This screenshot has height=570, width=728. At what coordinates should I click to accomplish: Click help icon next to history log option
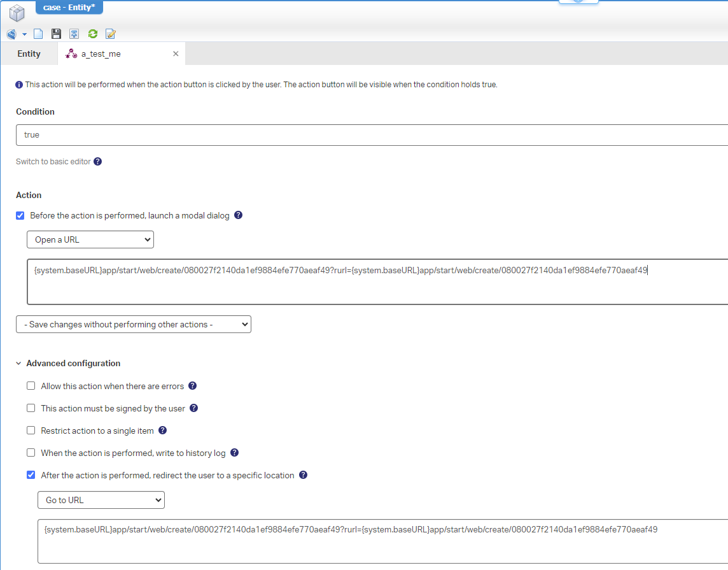[234, 453]
